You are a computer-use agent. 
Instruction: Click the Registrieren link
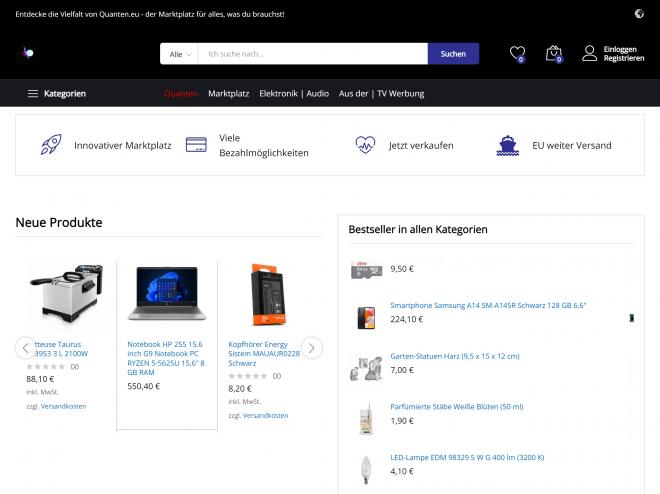pyautogui.click(x=624, y=58)
